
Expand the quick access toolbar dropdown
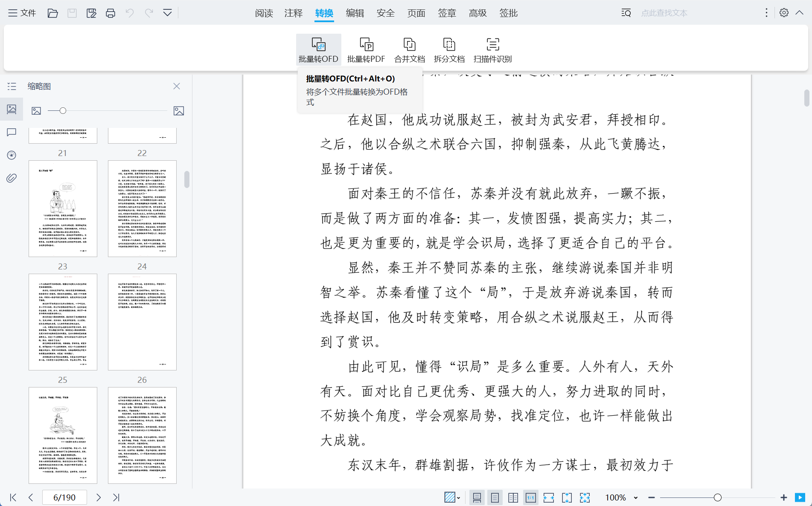pyautogui.click(x=168, y=13)
